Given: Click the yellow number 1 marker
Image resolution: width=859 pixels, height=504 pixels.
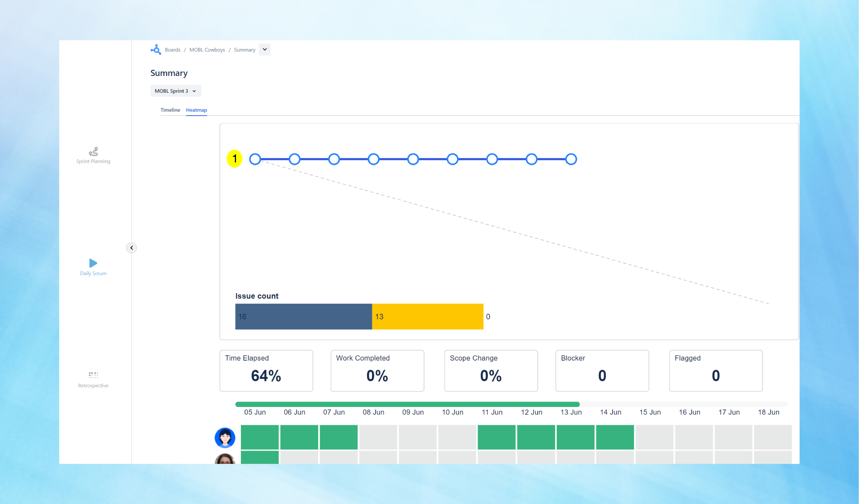Looking at the screenshot, I should 235,159.
